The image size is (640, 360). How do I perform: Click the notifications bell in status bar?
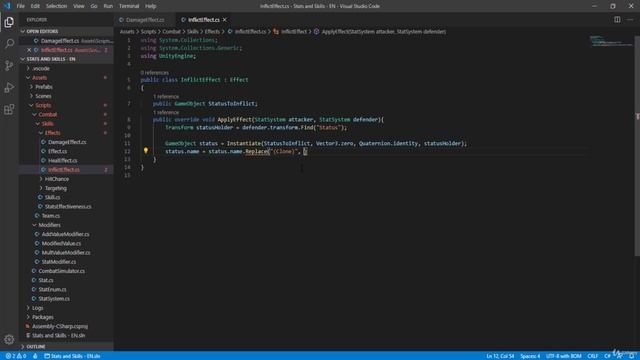pos(631,356)
